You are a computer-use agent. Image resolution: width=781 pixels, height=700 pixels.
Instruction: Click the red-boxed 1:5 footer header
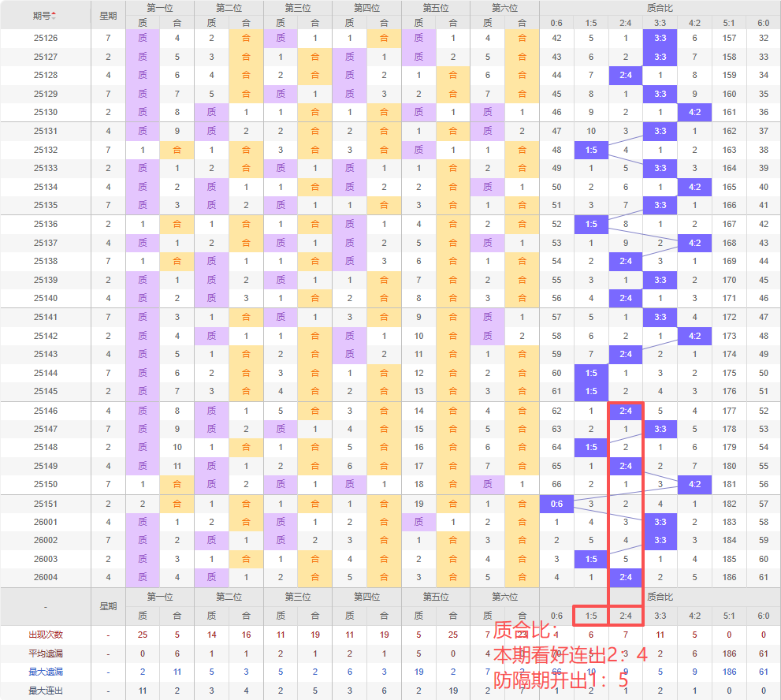[591, 616]
